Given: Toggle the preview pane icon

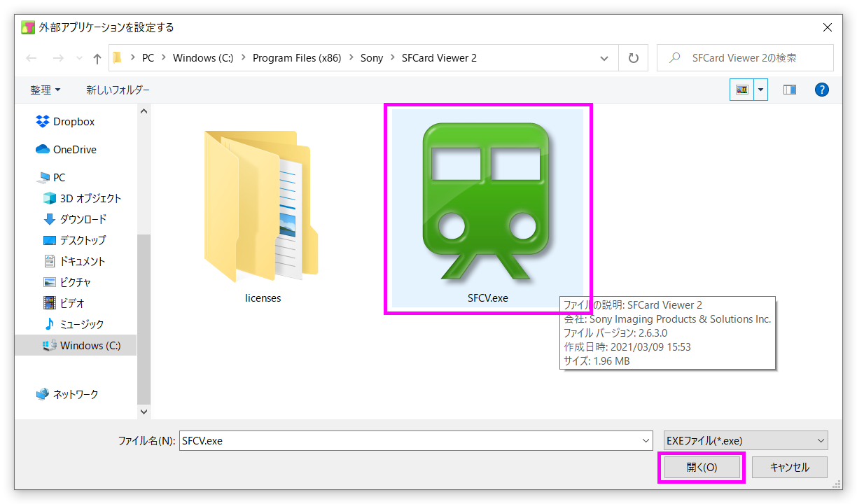Looking at the screenshot, I should [790, 90].
